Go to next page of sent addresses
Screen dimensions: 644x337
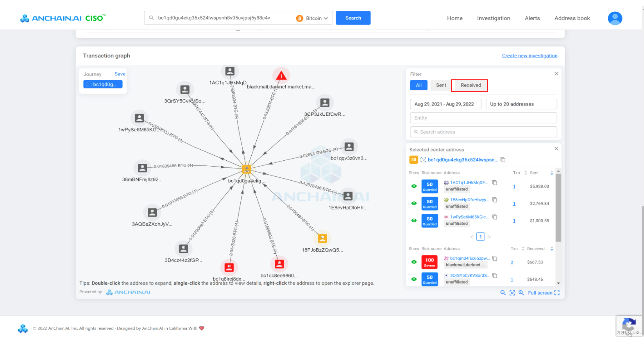(x=489, y=237)
